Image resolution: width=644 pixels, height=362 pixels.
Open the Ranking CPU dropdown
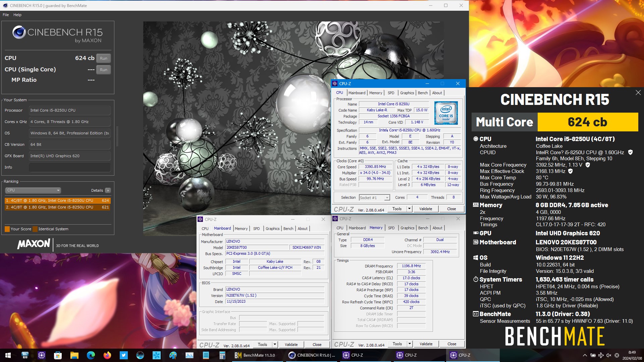(x=33, y=190)
